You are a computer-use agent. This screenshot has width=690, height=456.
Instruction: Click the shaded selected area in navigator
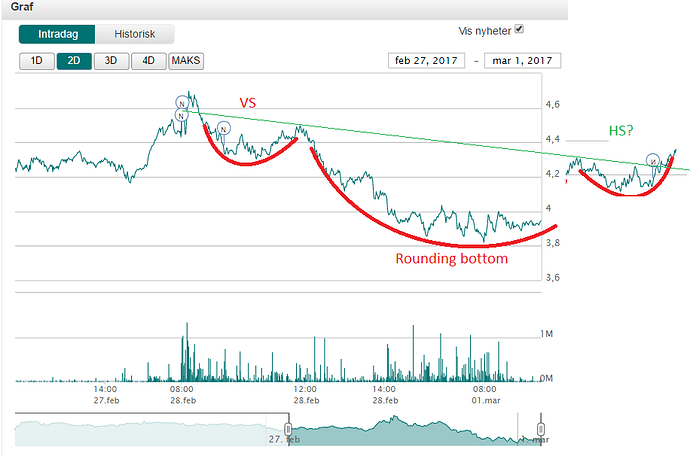tap(410, 430)
